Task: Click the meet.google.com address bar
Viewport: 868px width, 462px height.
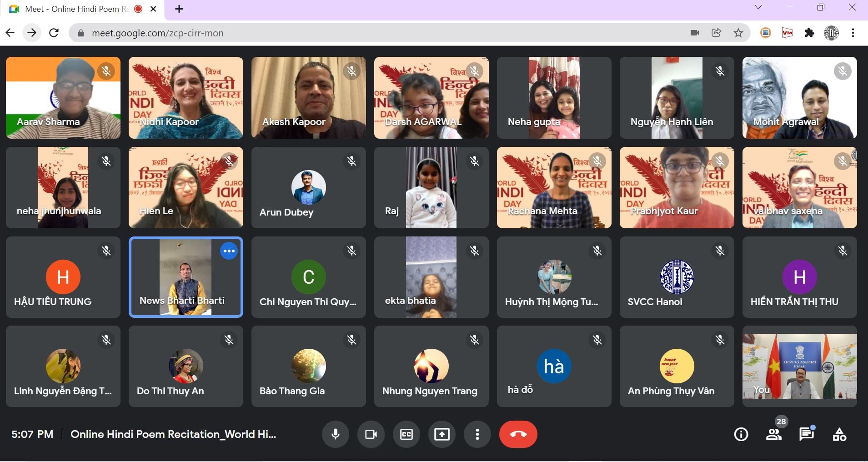Action: (x=364, y=33)
